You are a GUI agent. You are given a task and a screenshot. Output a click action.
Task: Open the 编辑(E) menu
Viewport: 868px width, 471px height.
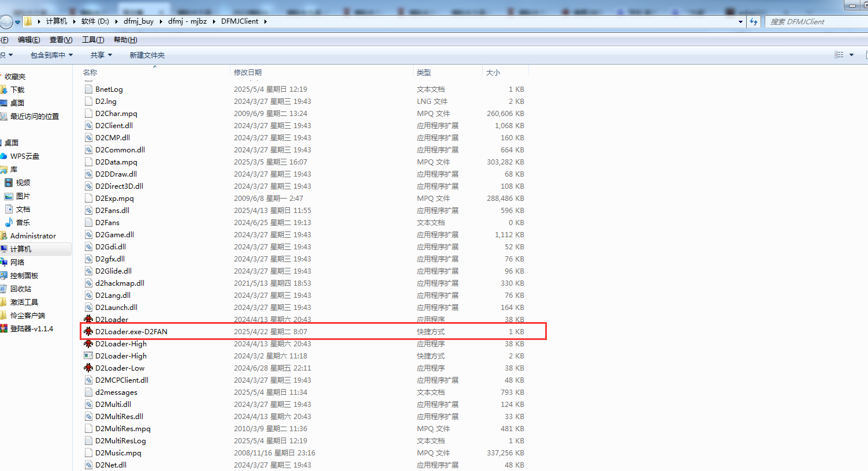(29, 40)
